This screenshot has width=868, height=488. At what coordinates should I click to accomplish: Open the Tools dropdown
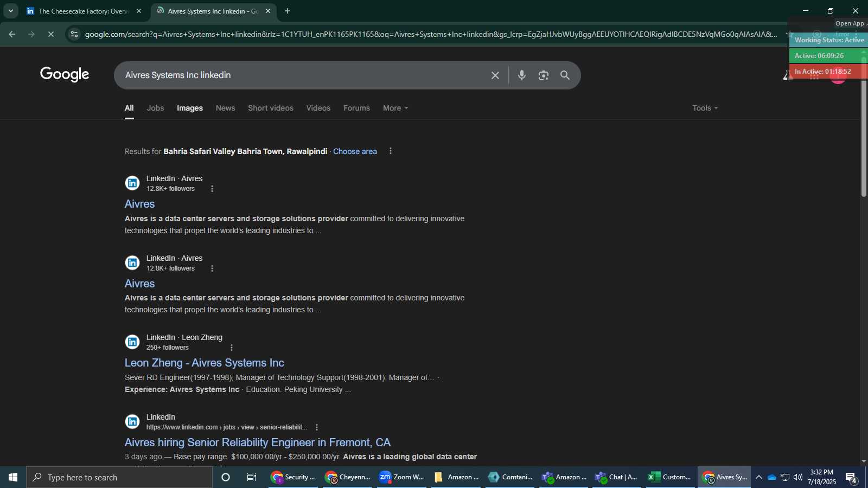click(x=705, y=108)
